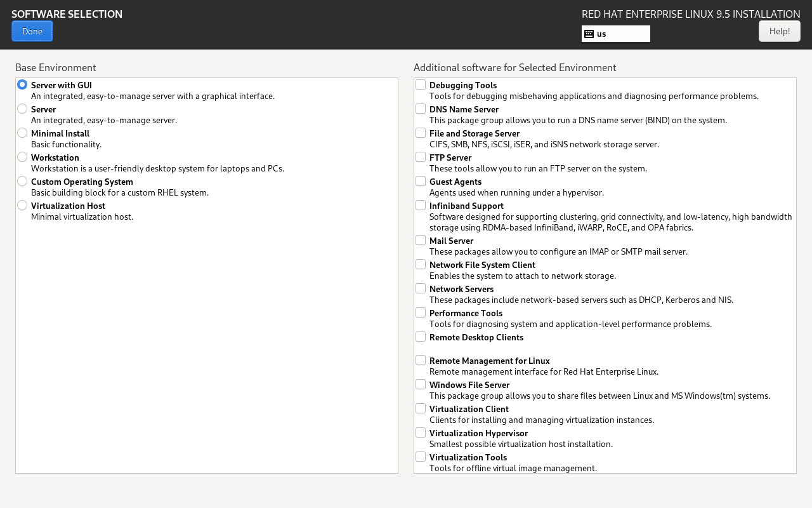The image size is (812, 508).
Task: Enable the FTP Server checkbox
Action: click(421, 157)
